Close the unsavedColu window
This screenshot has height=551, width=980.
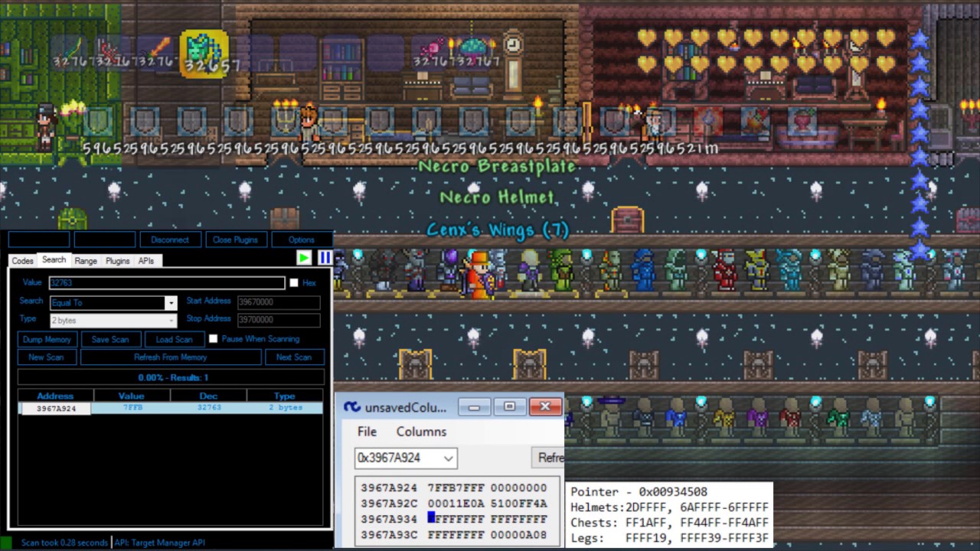[545, 407]
